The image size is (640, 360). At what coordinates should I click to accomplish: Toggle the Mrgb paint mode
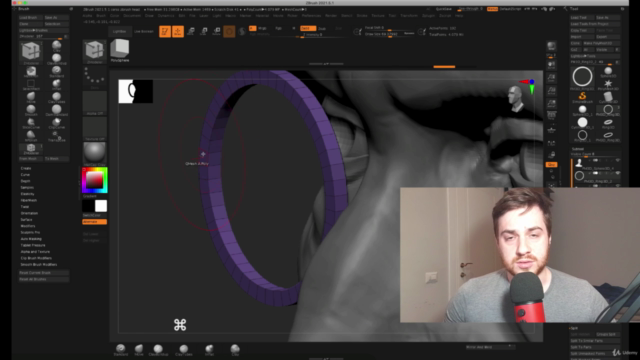[262, 29]
